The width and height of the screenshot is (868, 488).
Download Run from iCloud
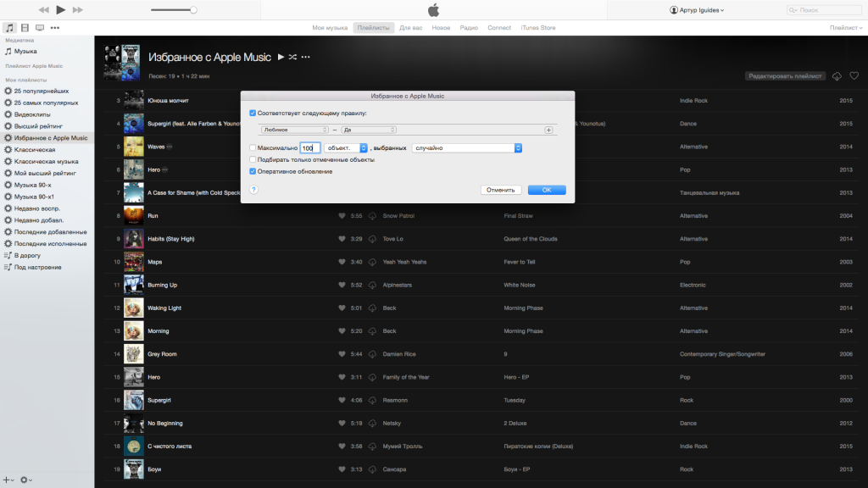(372, 216)
